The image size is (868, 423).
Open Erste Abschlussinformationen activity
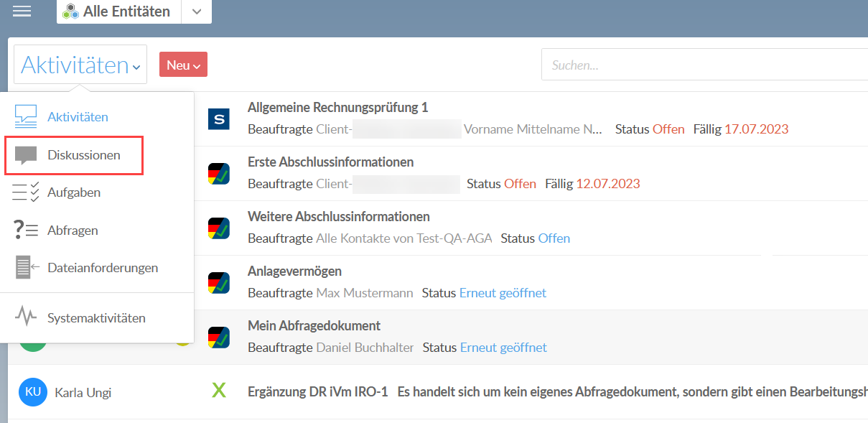click(x=330, y=162)
